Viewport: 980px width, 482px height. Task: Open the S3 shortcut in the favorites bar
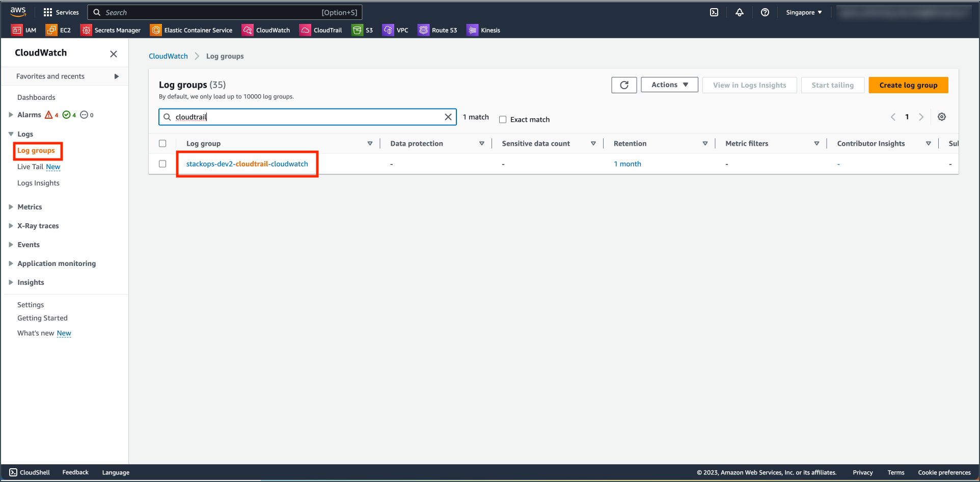362,30
